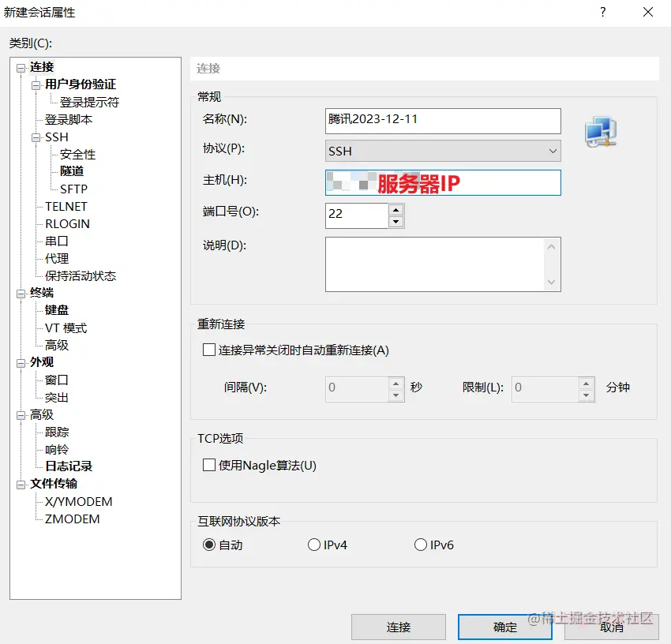Open the 协议 protocol dropdown
Viewport: 671px width, 644px height.
[x=552, y=151]
